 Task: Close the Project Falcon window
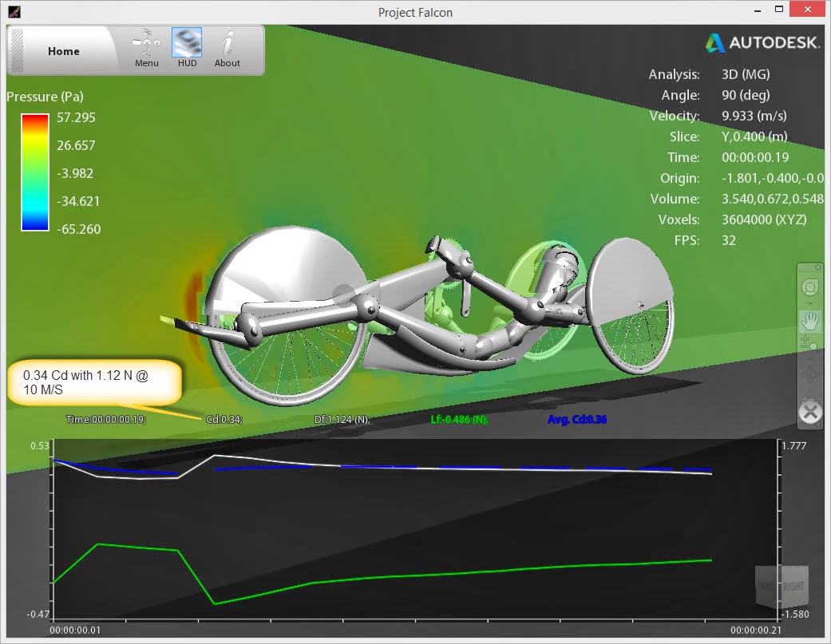tap(808, 9)
